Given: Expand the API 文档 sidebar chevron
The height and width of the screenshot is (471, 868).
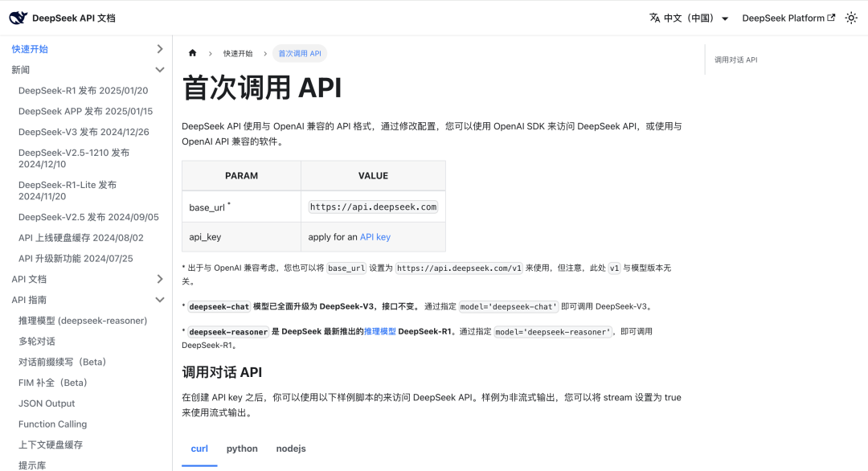Looking at the screenshot, I should (x=160, y=279).
